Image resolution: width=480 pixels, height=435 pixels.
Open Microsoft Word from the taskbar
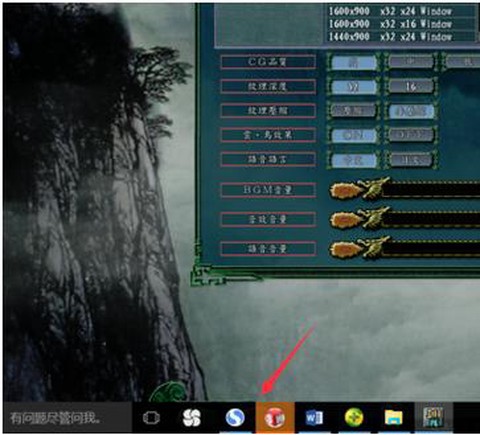click(x=314, y=417)
